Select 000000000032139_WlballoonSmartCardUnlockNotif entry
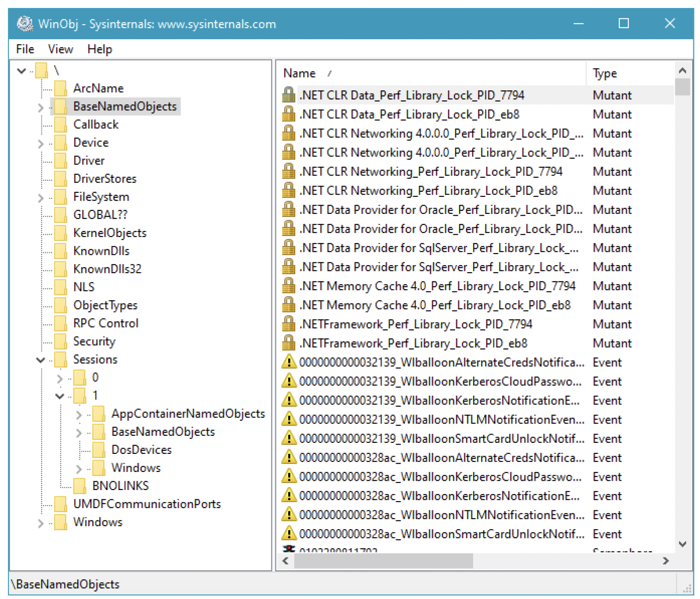The width and height of the screenshot is (700, 599). point(441,439)
